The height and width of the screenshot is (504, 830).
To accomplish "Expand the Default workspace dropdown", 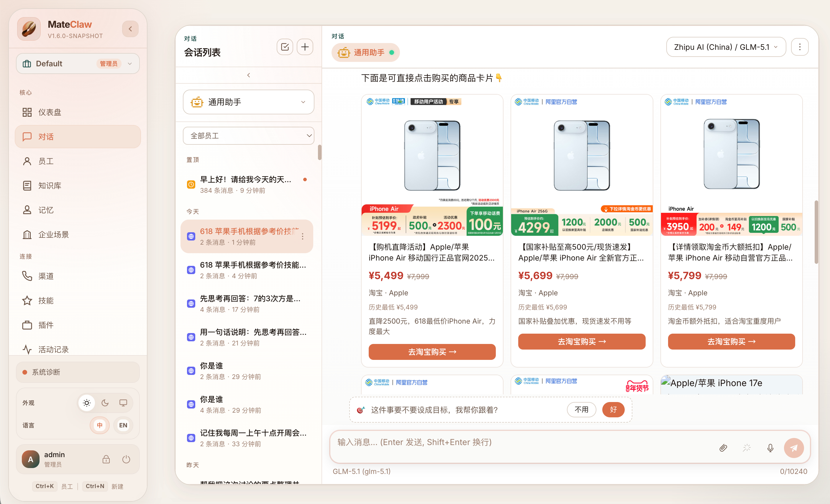I will (x=78, y=64).
